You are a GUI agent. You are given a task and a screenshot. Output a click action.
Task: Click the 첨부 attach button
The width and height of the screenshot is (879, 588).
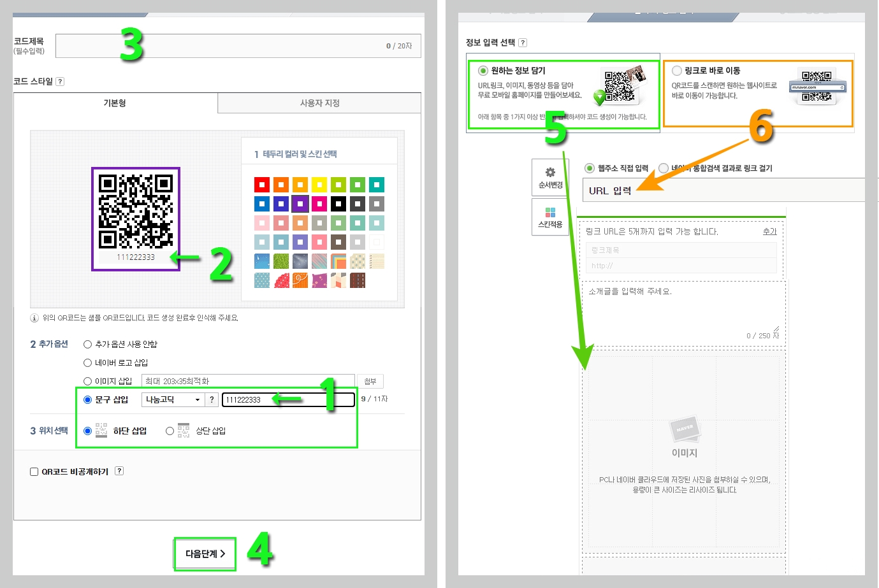tap(370, 381)
